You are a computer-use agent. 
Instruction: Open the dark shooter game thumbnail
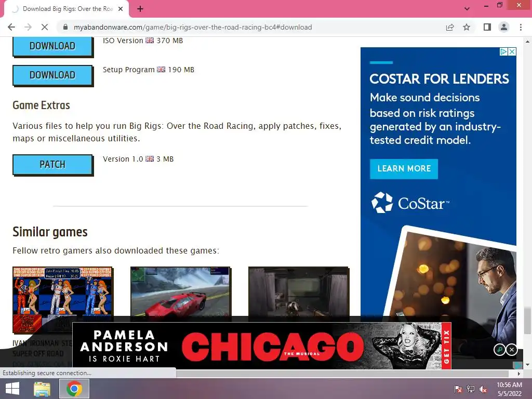(298, 292)
